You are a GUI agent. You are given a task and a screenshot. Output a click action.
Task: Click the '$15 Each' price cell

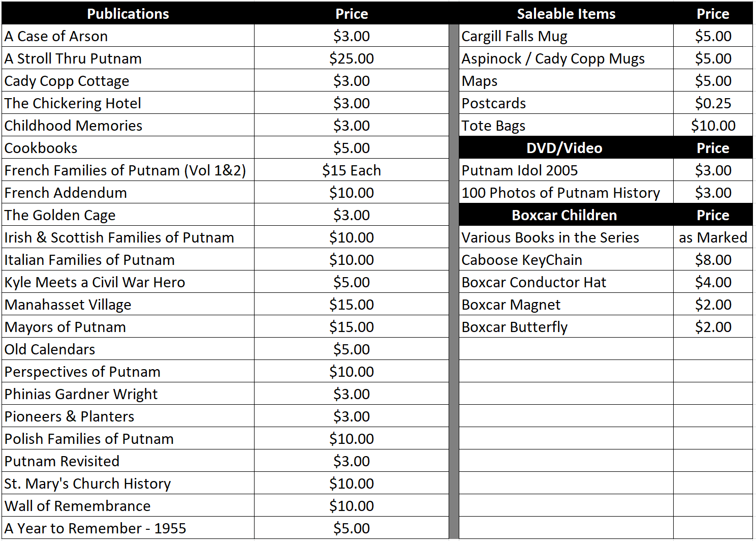pyautogui.click(x=351, y=170)
